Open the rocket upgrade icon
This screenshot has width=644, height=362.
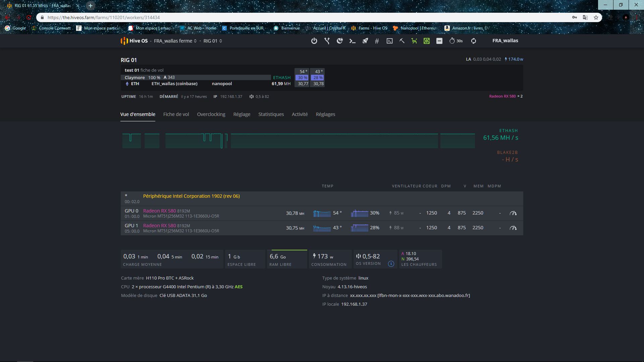[365, 41]
